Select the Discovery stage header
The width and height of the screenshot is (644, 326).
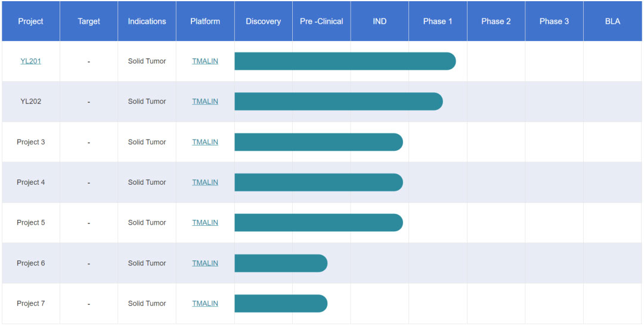[x=263, y=21]
